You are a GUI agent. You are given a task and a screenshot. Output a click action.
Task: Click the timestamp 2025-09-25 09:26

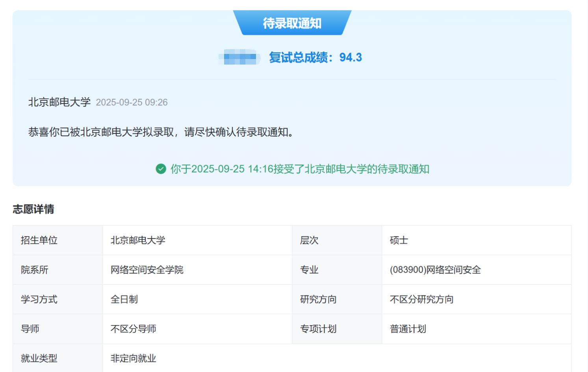[132, 102]
